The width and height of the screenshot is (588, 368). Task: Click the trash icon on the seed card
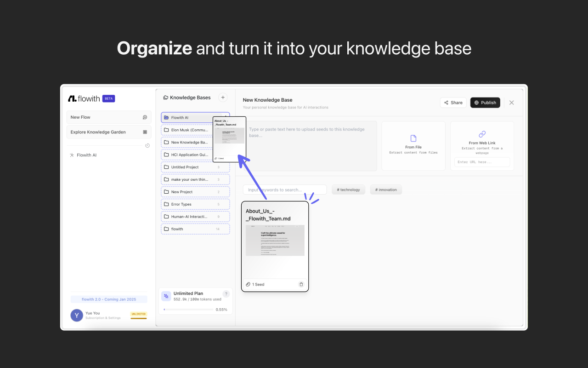coord(301,284)
